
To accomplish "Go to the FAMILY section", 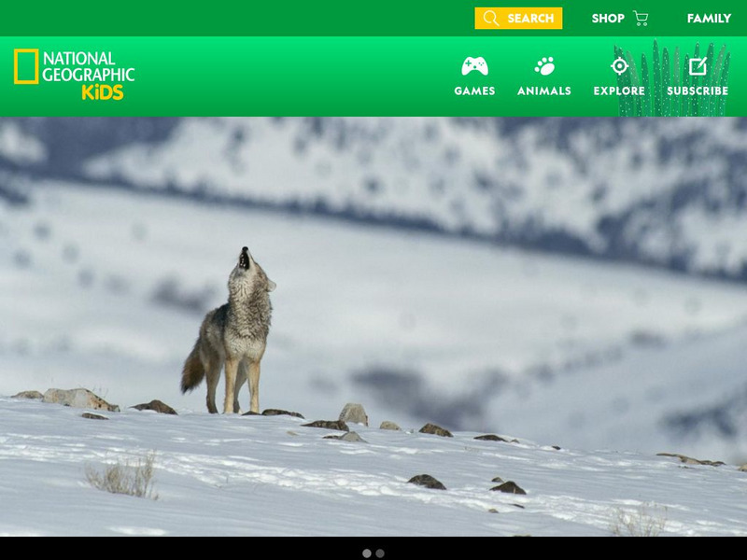I will [709, 19].
